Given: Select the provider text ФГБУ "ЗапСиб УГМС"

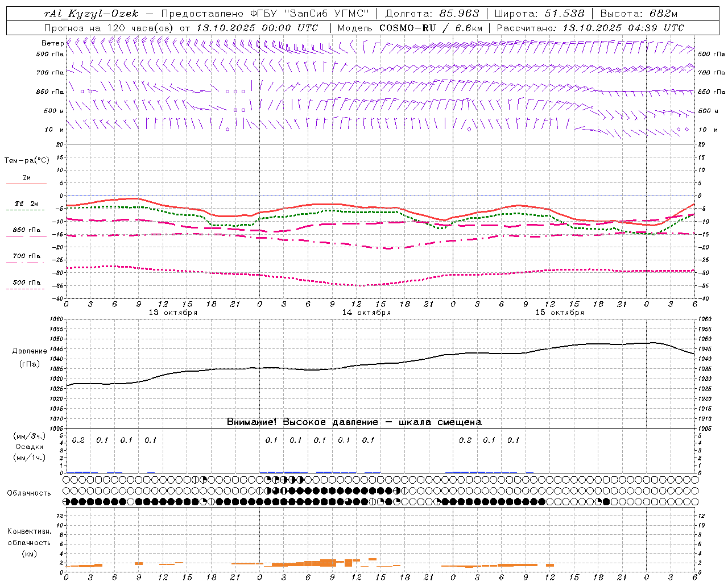Looking at the screenshot, I should click(x=309, y=14).
